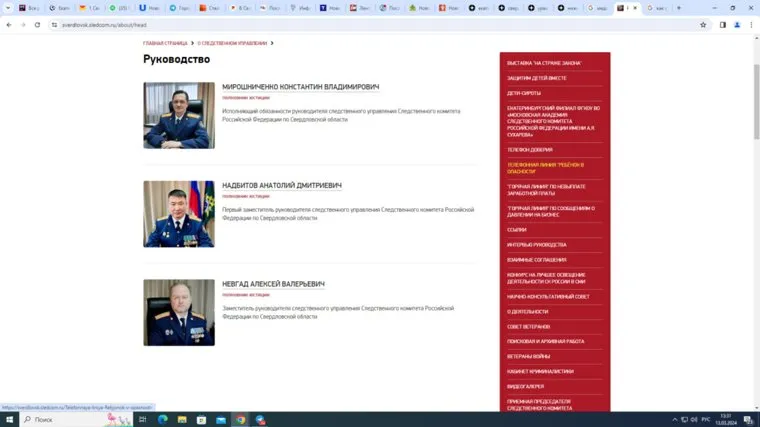Expand Мирошниченко's 'полномочия' details link
The image size is (760, 427).
tap(246, 98)
